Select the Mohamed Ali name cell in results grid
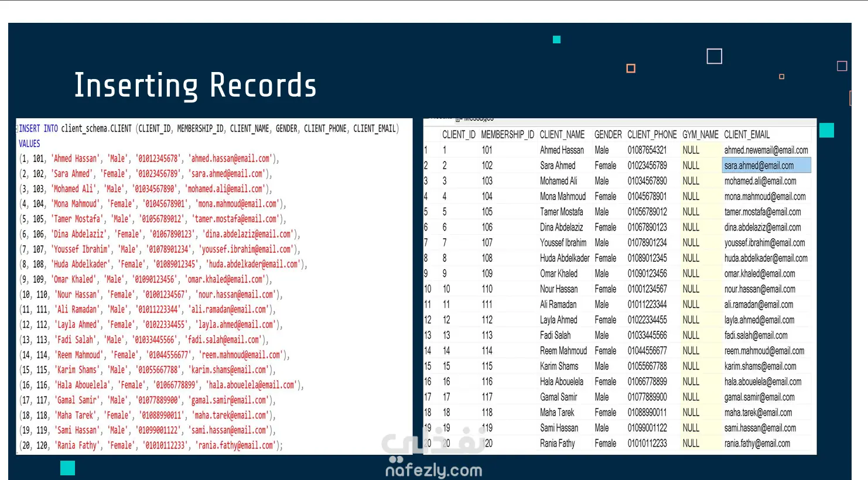868x480 pixels. coord(559,181)
